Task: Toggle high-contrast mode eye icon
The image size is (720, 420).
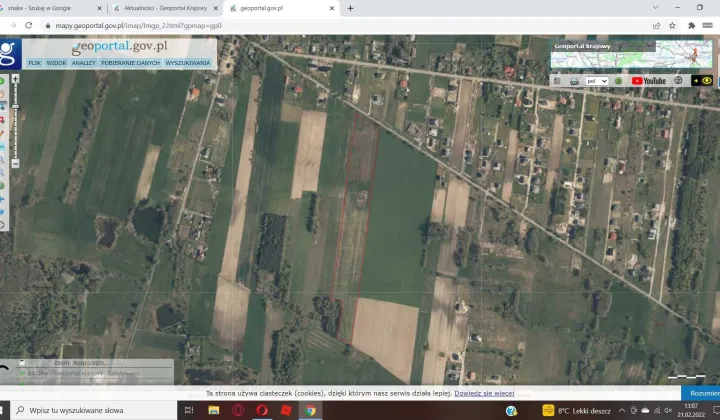Action: [x=702, y=81]
